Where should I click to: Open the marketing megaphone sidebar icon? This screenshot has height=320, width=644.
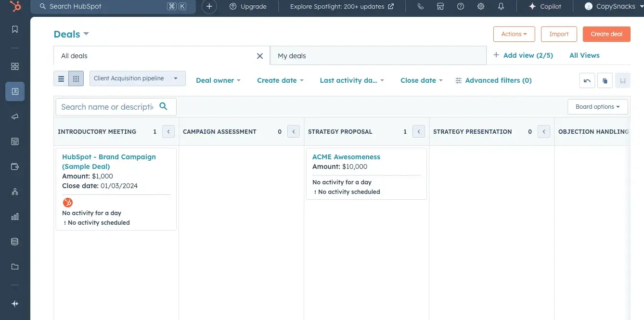point(15,116)
